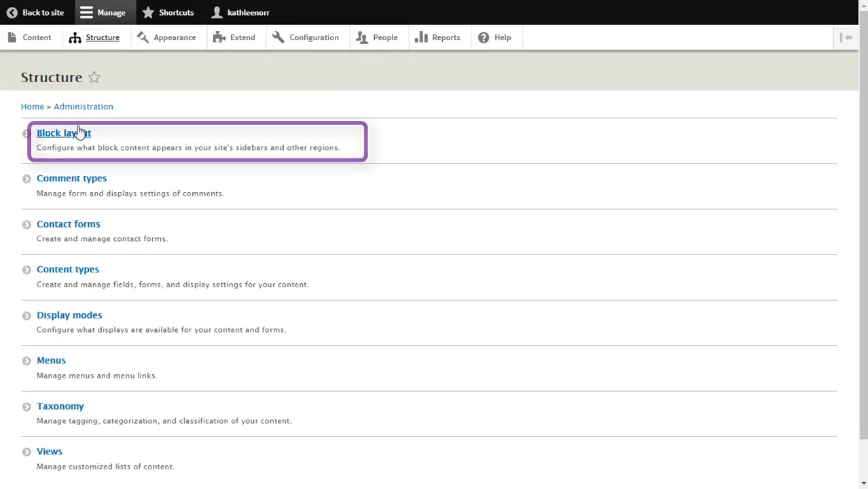Open the Content types link
This screenshot has height=489, width=868.
(68, 270)
